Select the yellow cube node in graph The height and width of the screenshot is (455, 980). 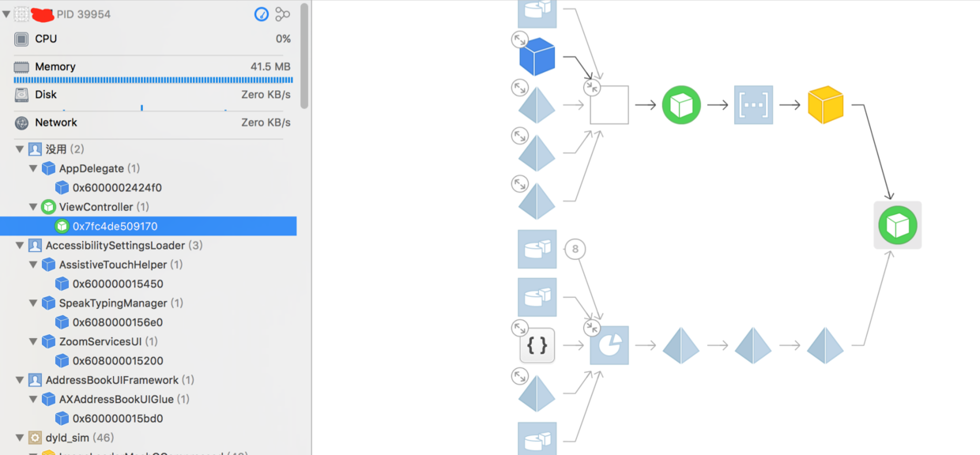coord(826,105)
